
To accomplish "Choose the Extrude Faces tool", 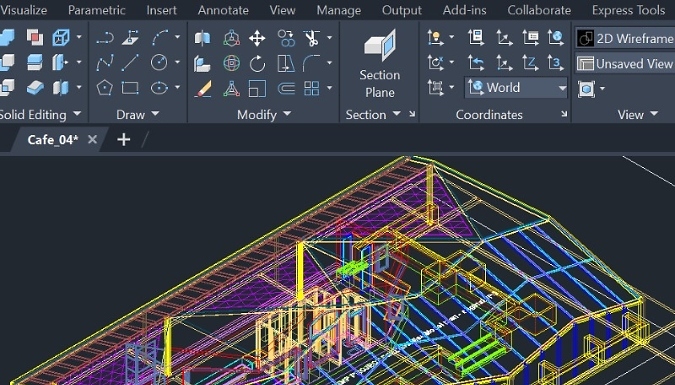I will [60, 62].
